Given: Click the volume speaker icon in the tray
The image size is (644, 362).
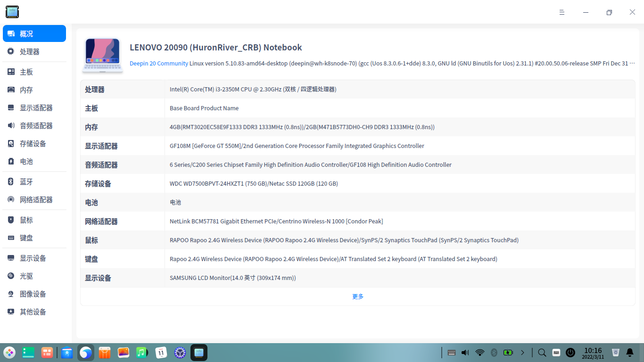Looking at the screenshot, I should (465, 352).
